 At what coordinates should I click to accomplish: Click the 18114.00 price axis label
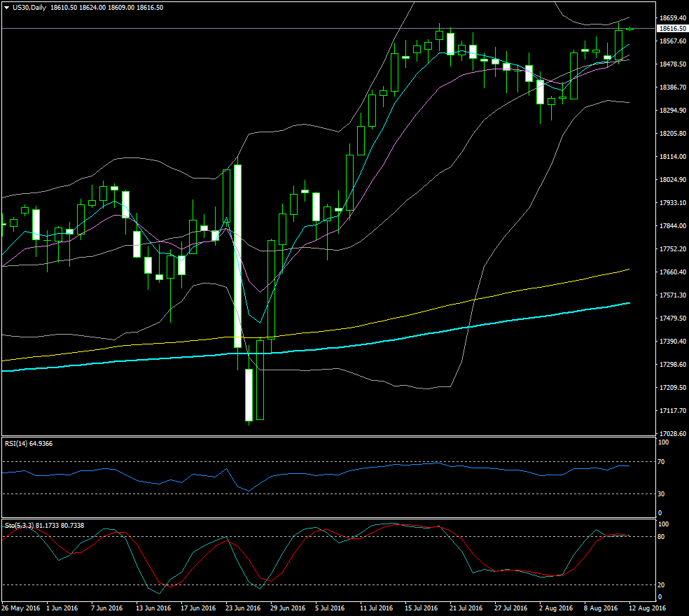point(673,156)
